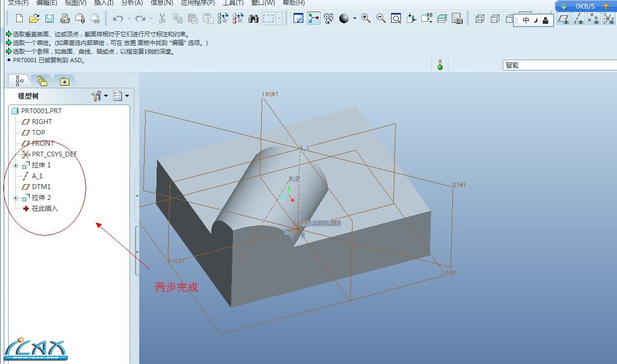Open the 文件(F) menu
This screenshot has width=617, height=364.
coord(18,3)
